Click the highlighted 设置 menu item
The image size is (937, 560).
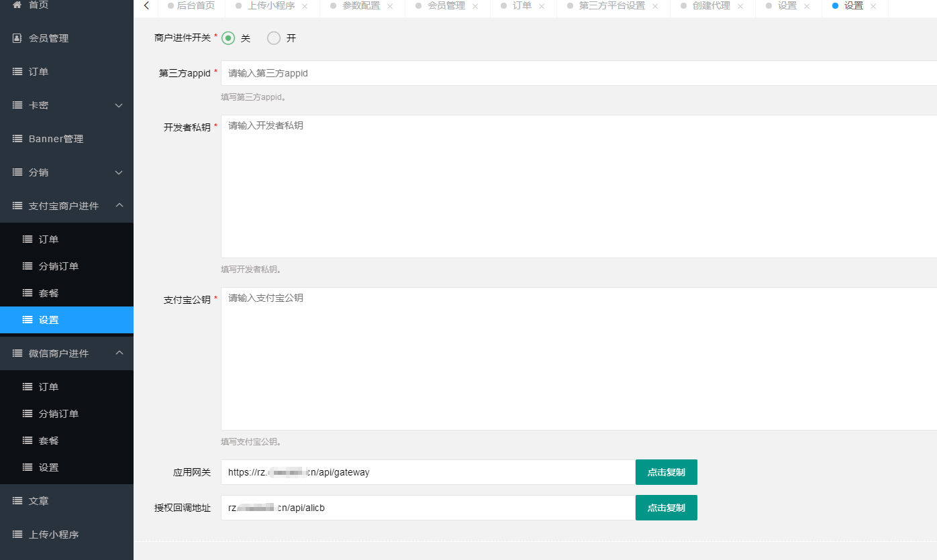[x=47, y=320]
